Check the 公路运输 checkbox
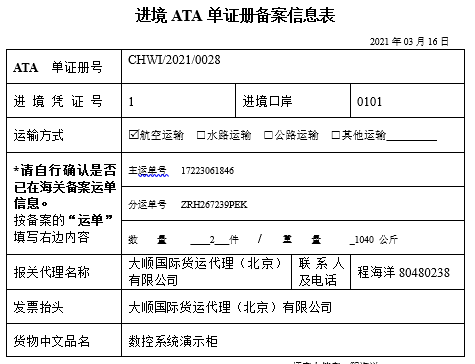 pyautogui.click(x=268, y=135)
